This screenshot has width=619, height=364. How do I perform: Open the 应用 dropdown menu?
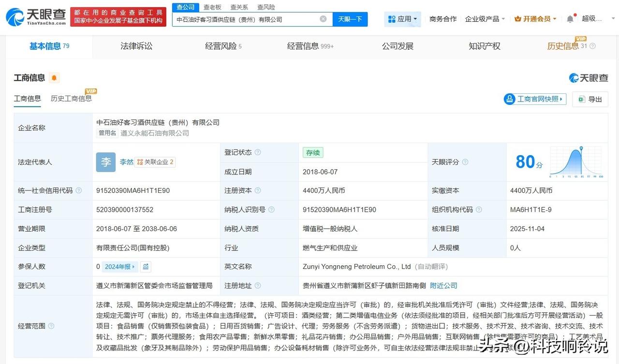[403, 19]
